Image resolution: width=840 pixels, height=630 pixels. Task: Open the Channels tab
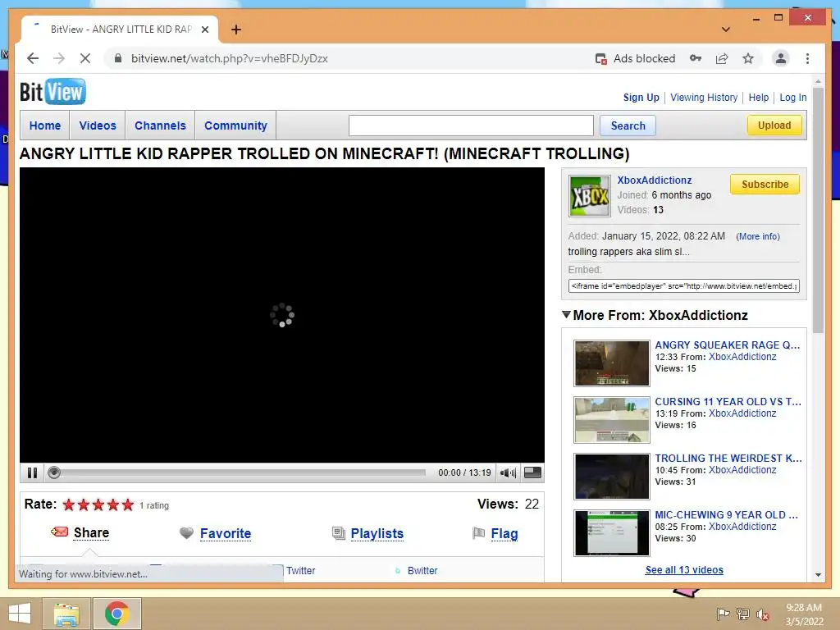point(160,126)
